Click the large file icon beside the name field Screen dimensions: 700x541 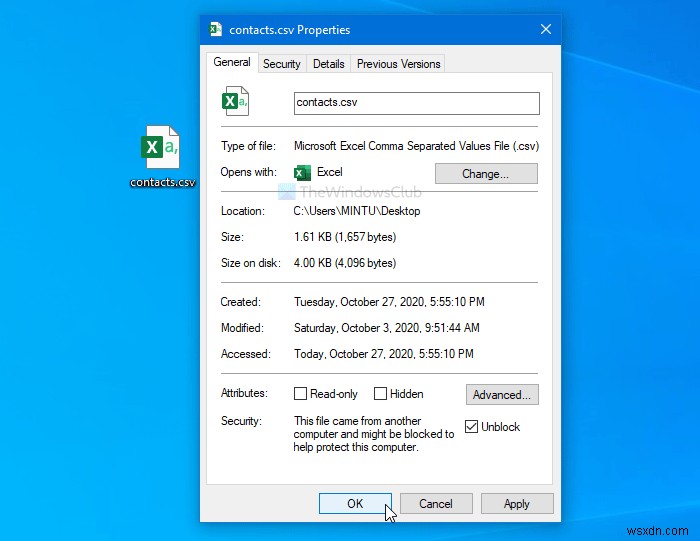[235, 102]
